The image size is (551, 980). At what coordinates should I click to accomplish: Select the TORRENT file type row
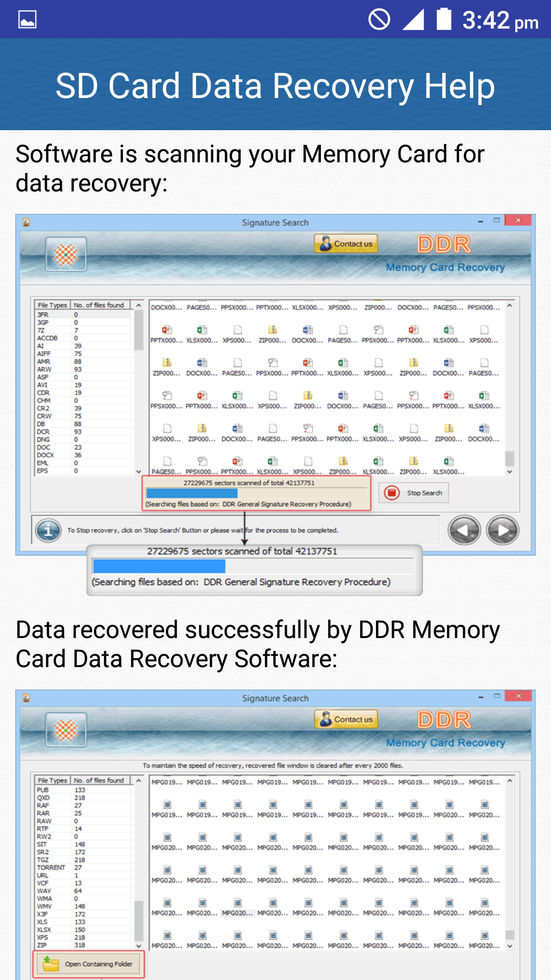83,867
